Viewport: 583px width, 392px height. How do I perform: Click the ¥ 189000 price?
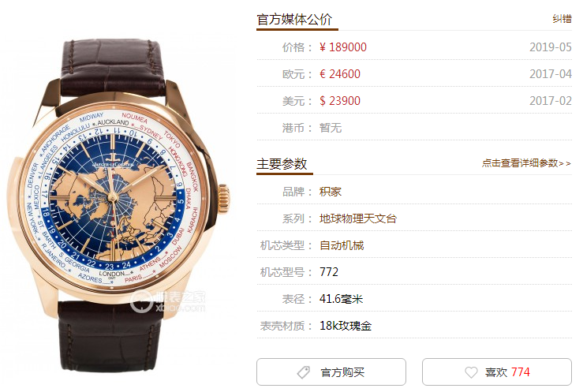click(343, 47)
